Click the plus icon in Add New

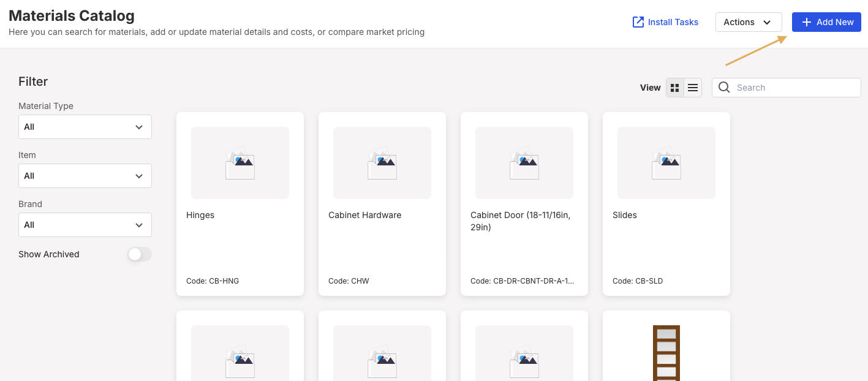(x=806, y=22)
